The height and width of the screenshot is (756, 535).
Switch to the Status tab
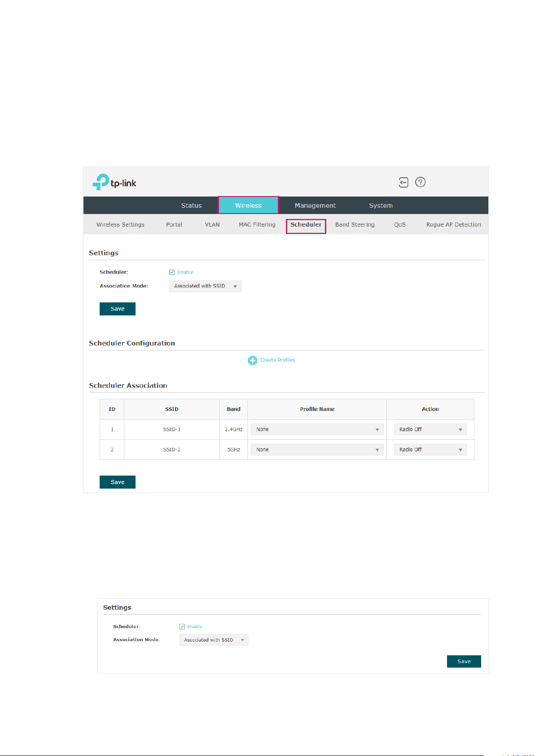pyautogui.click(x=191, y=205)
